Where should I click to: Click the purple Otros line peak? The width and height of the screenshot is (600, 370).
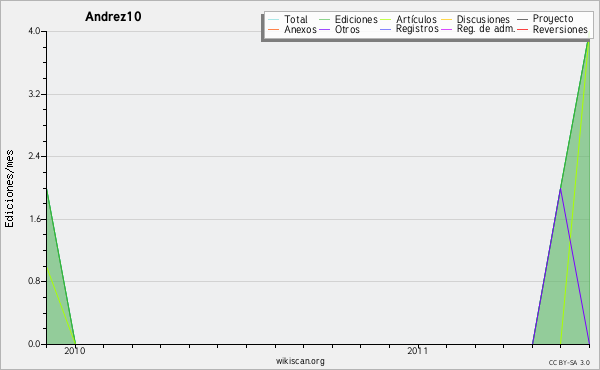[x=561, y=189]
